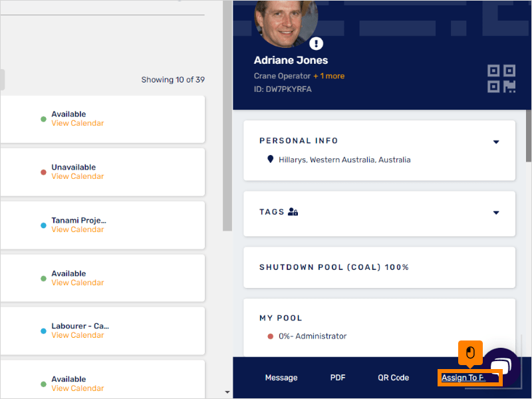
Task: Expand the Tags section chevron
Action: [496, 213]
